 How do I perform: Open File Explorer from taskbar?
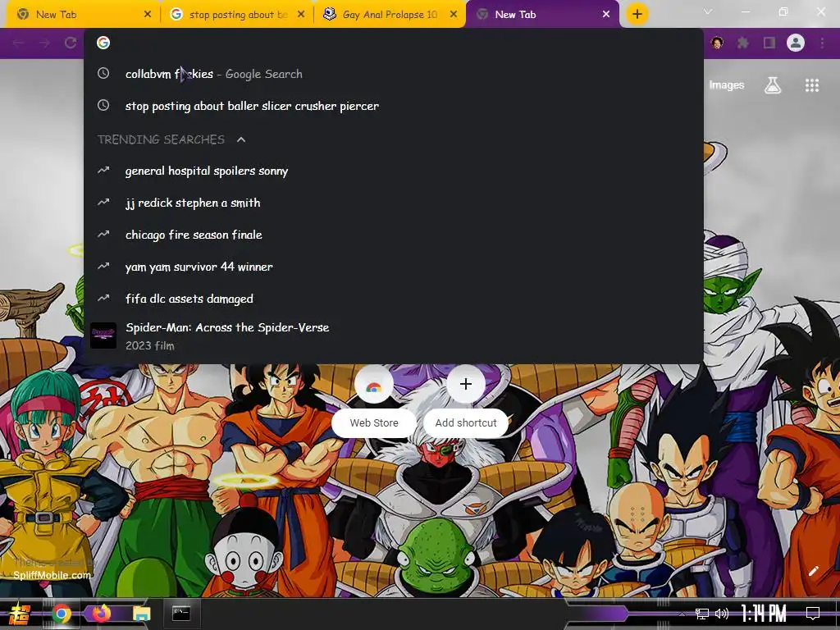(141, 614)
